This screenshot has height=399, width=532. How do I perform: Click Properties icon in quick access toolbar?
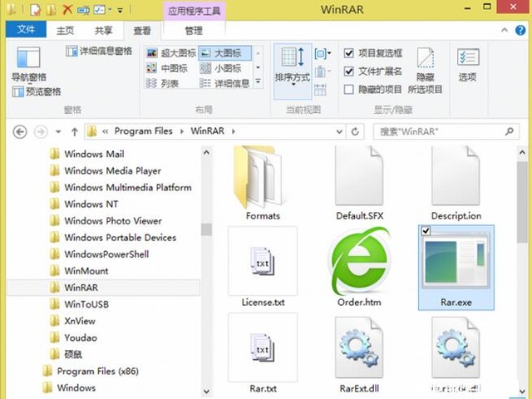pyautogui.click(x=35, y=9)
